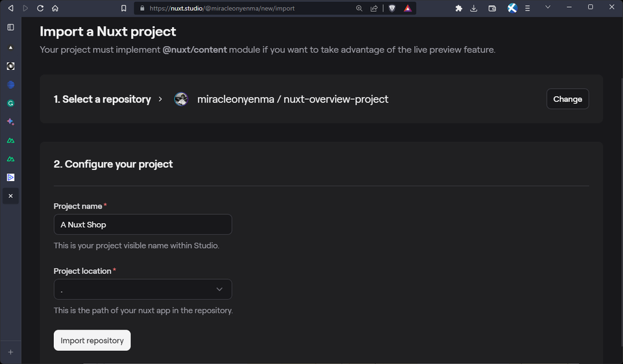The width and height of the screenshot is (623, 364).
Task: Open the blue K profile extension icon
Action: click(512, 8)
